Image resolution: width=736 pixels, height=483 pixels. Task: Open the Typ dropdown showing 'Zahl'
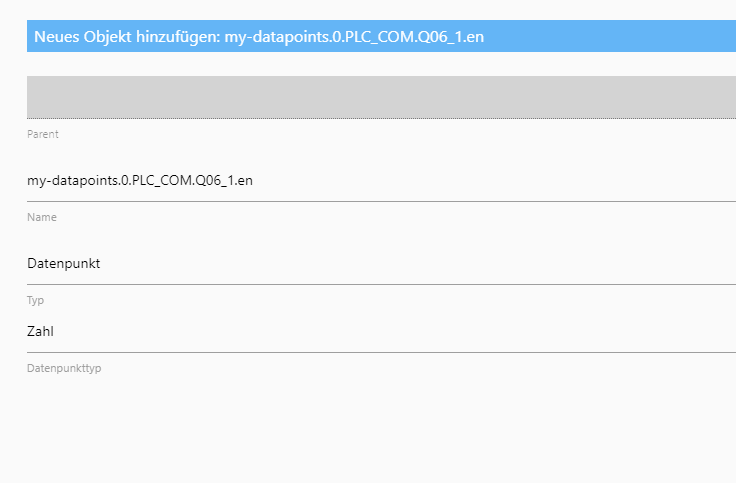[381, 331]
